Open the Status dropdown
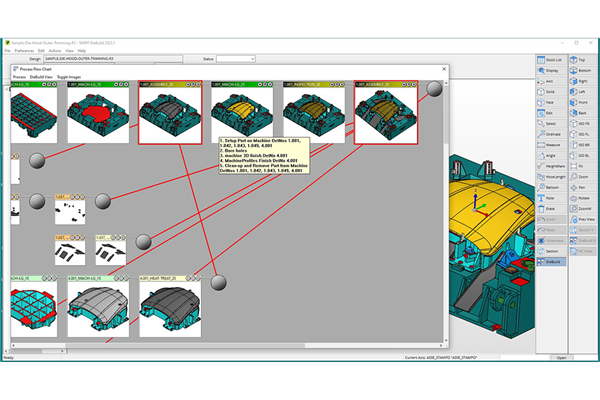The image size is (600, 400). coord(236,59)
